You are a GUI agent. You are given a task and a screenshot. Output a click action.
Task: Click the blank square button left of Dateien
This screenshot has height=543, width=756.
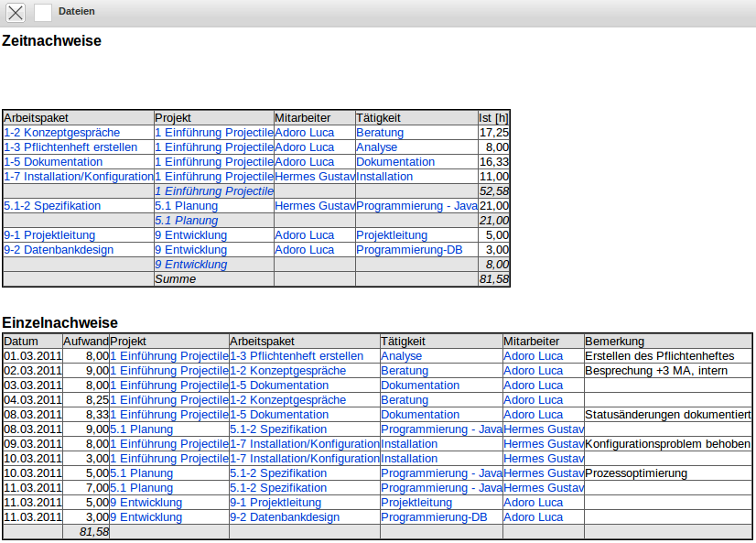point(43,12)
